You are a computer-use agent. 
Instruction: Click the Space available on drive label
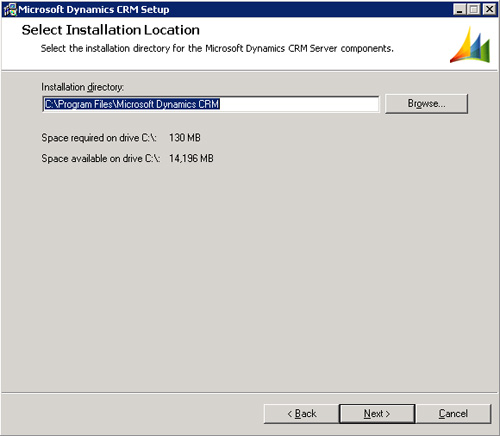click(x=101, y=158)
